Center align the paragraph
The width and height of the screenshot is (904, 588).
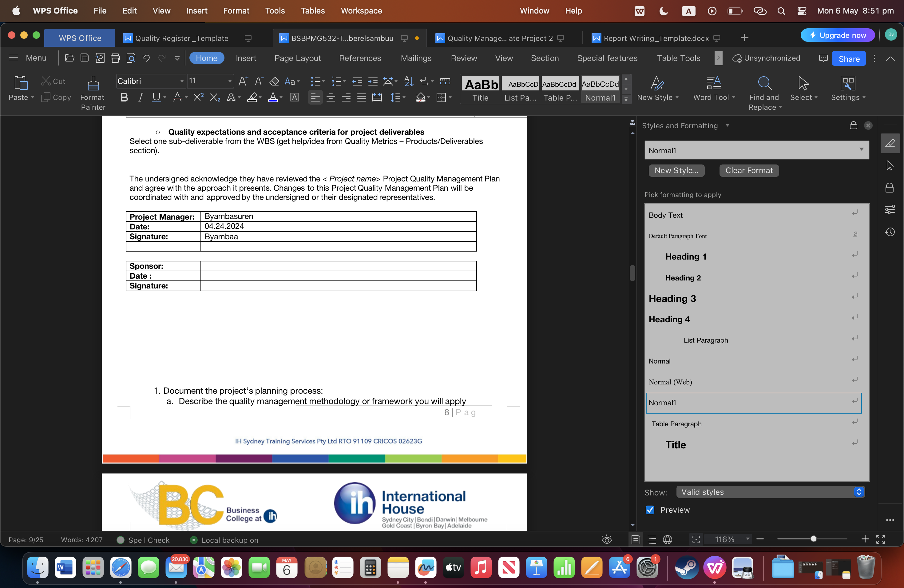pos(331,97)
